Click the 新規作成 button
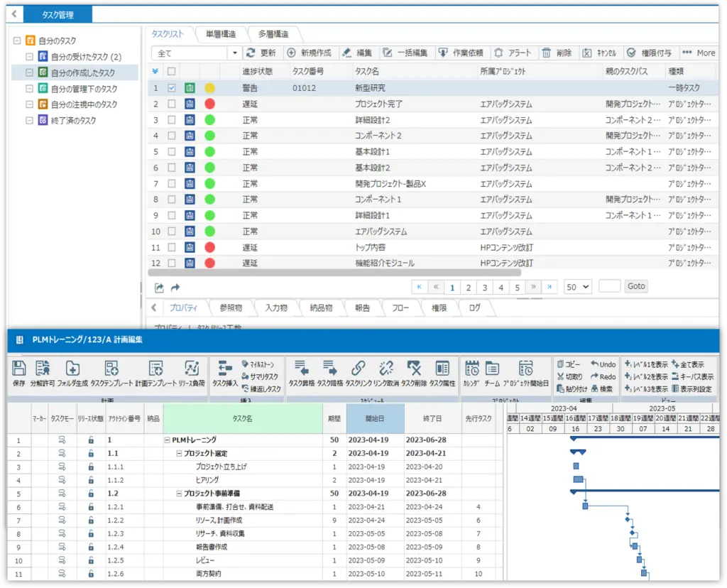 (x=310, y=53)
